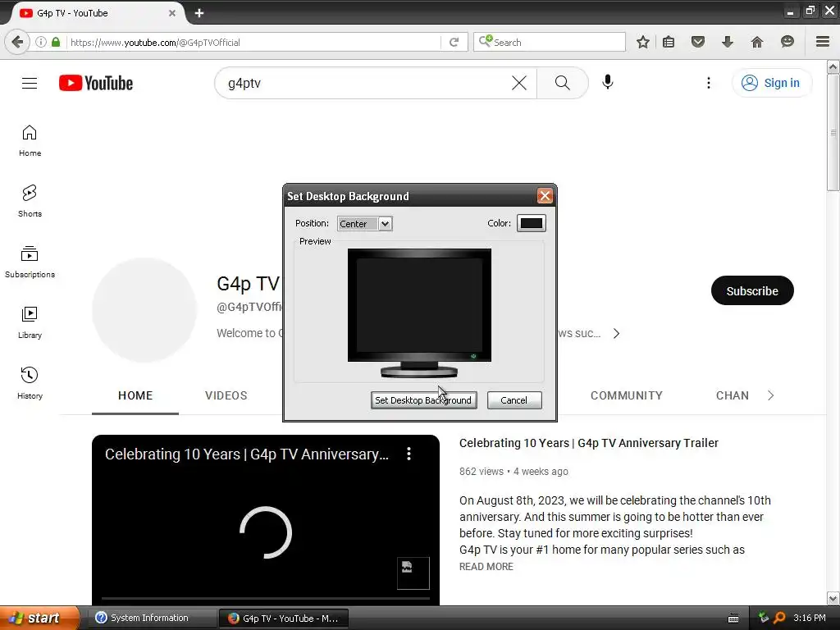Subscribe to the G4p TV channel
840x630 pixels.
point(752,290)
